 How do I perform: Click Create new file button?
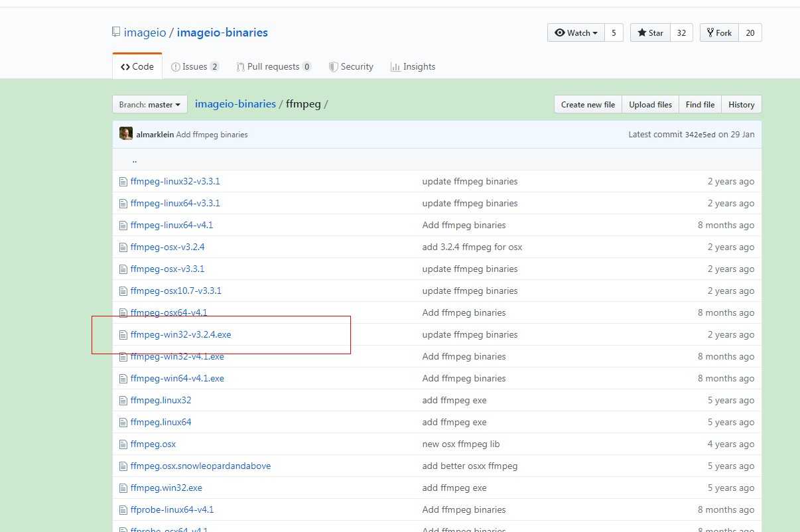[588, 104]
